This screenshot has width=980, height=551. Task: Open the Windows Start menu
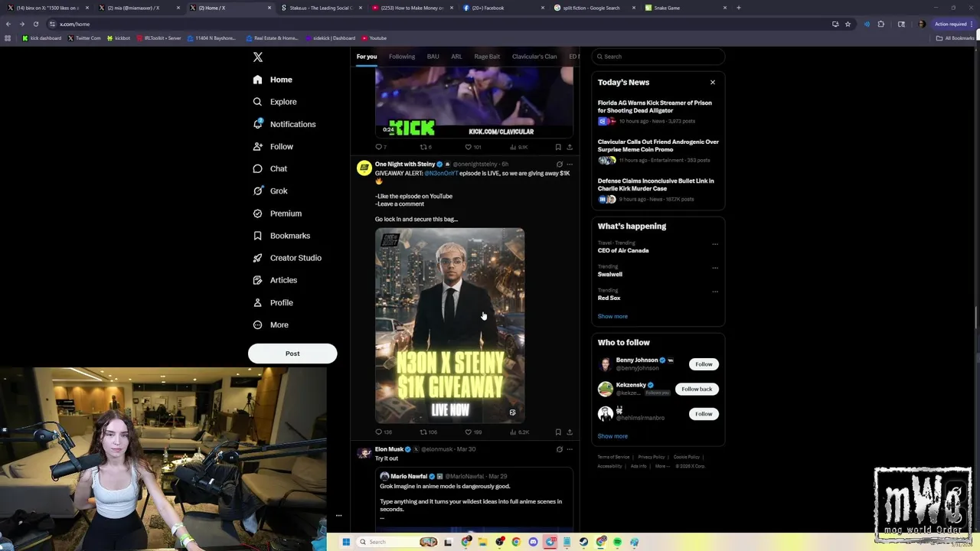pos(346,542)
